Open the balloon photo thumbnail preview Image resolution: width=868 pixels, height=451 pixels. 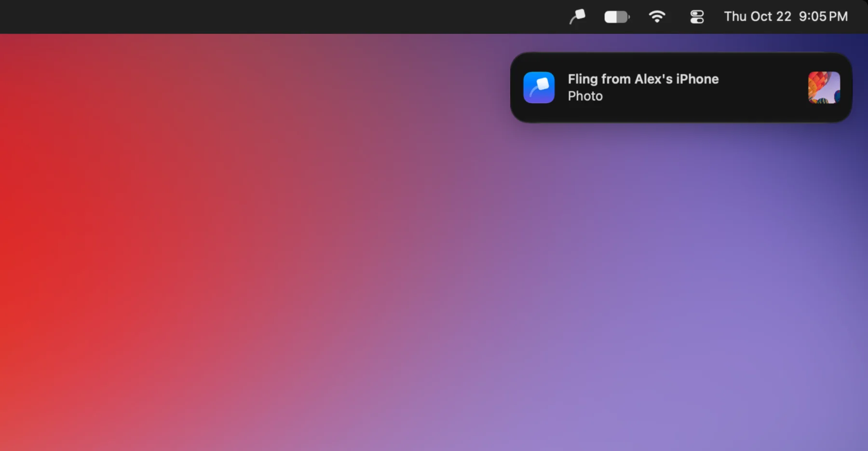824,87
